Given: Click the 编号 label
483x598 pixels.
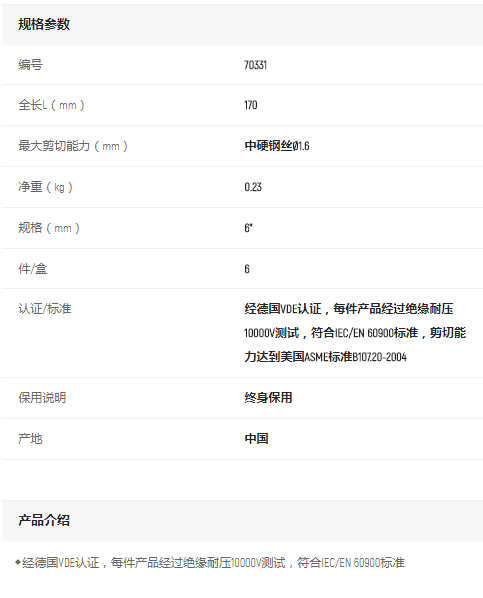Looking at the screenshot, I should 30,64.
